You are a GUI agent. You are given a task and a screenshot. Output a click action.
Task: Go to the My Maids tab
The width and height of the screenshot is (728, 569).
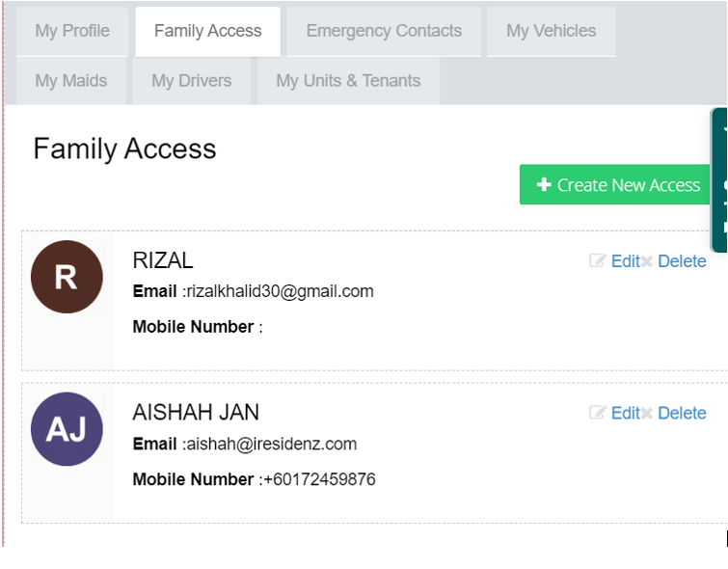coord(71,81)
